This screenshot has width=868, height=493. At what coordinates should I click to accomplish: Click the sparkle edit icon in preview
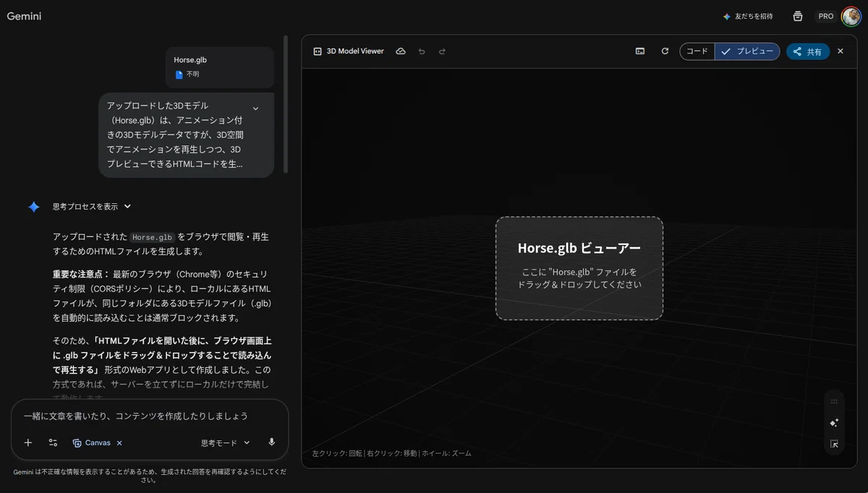click(x=834, y=422)
